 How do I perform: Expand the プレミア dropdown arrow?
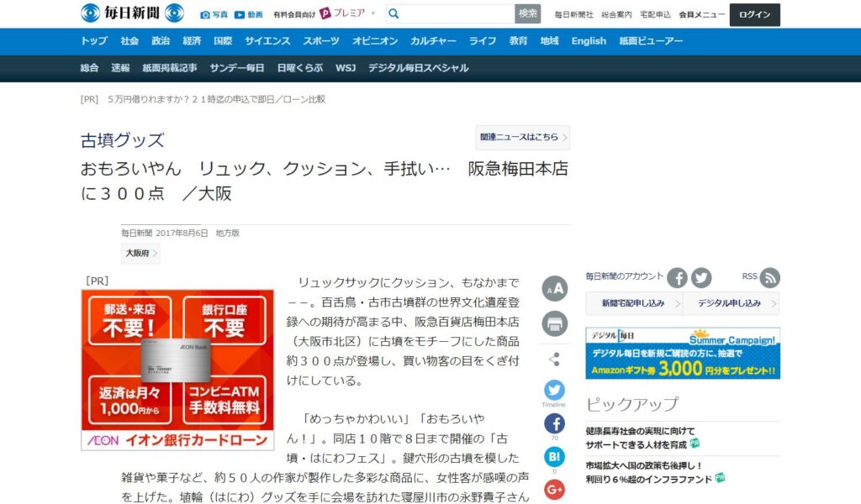(x=373, y=13)
